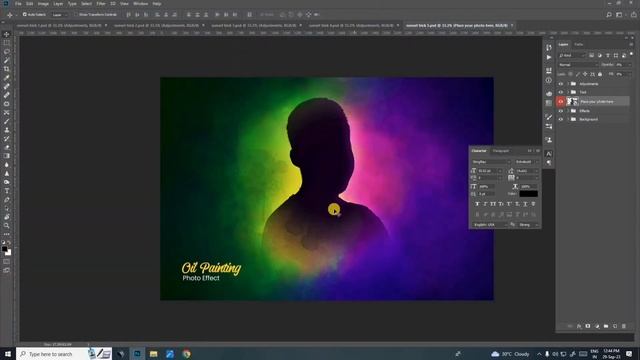The image size is (640, 360).
Task: Open the anti-aliasing Strong dropdown
Action: [529, 224]
